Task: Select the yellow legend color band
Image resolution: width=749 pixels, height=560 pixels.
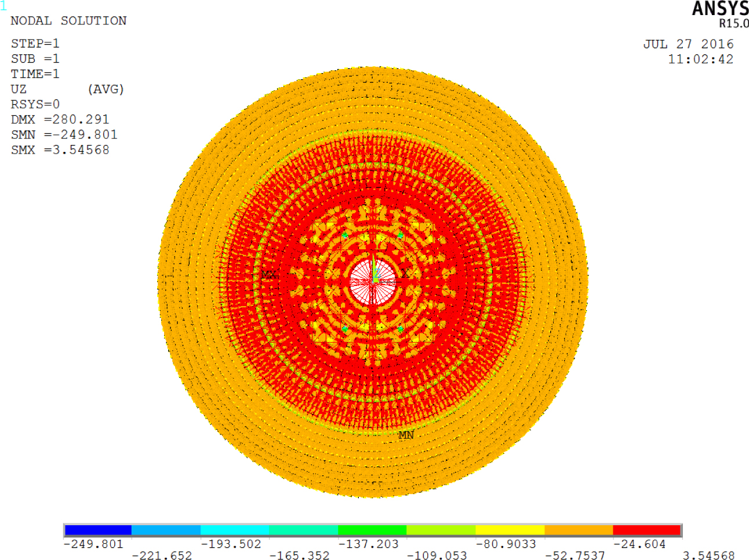Action: [510, 530]
